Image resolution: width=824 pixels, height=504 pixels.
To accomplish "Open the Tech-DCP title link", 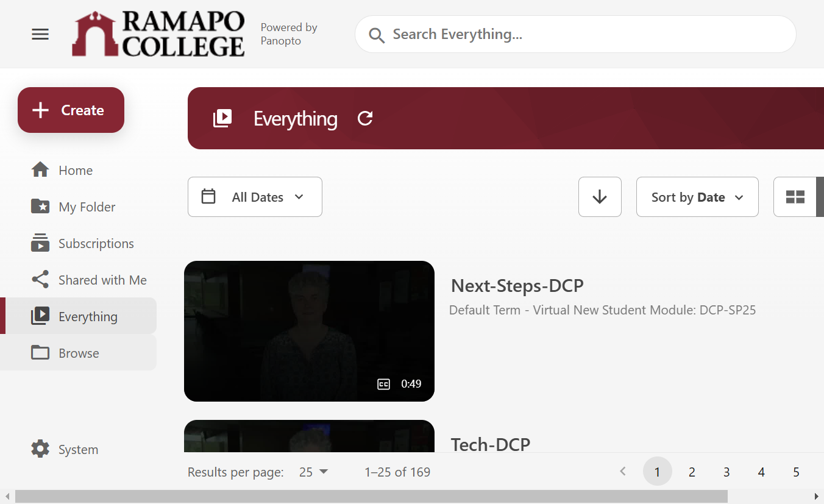I will coord(491,444).
